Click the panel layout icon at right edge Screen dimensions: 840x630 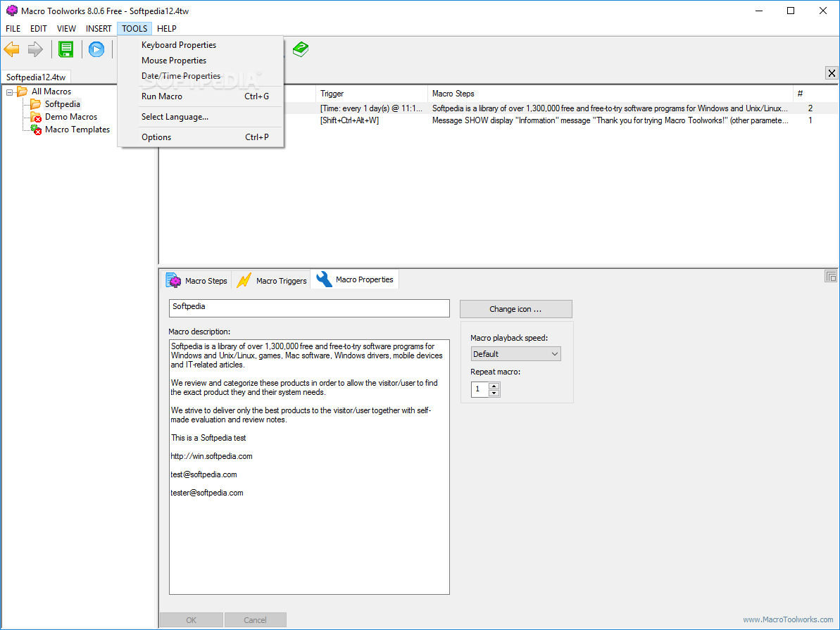point(831,277)
